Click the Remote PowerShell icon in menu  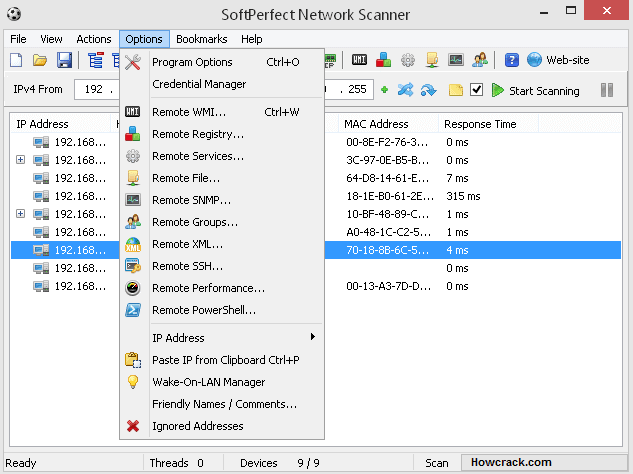click(133, 310)
